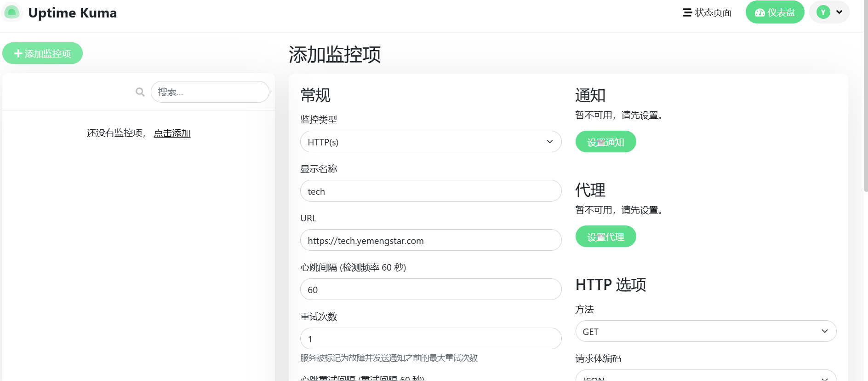Open the 监控类型 HTTP(s) dropdown

click(x=430, y=142)
